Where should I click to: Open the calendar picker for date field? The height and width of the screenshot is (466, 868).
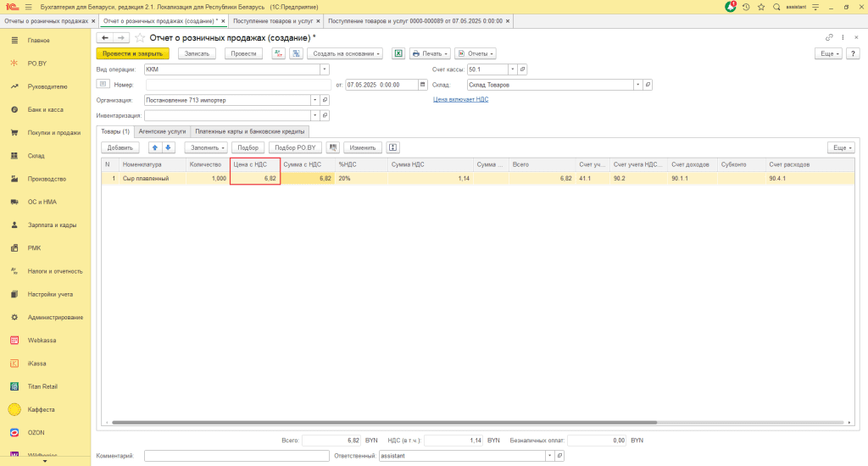423,85
